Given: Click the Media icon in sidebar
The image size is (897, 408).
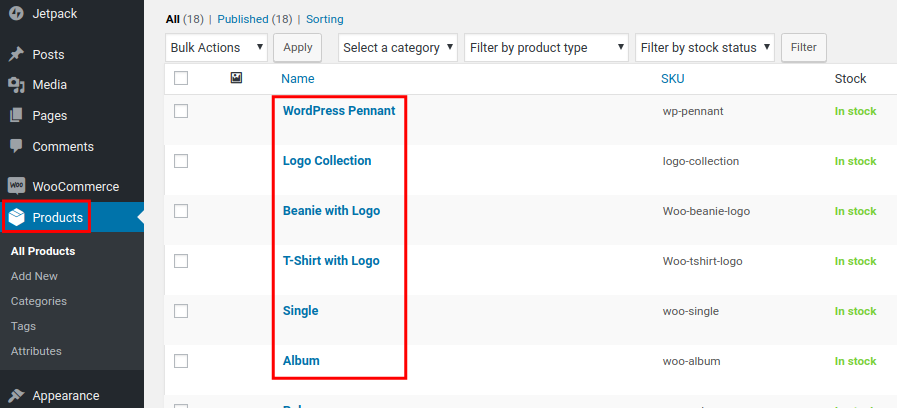Looking at the screenshot, I should 16,86.
